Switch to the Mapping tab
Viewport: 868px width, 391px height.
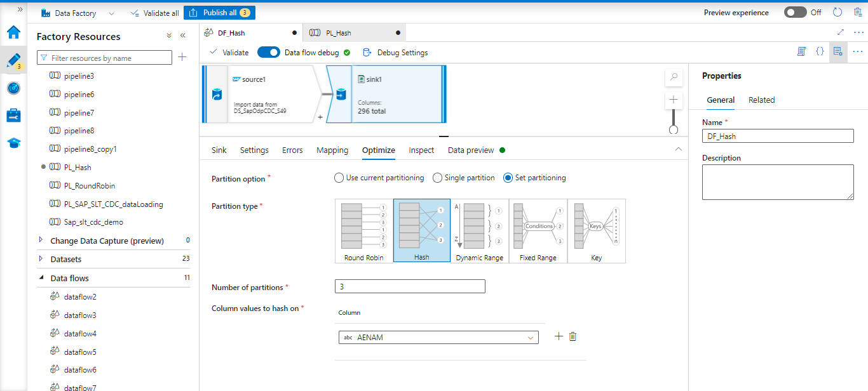pyautogui.click(x=332, y=150)
